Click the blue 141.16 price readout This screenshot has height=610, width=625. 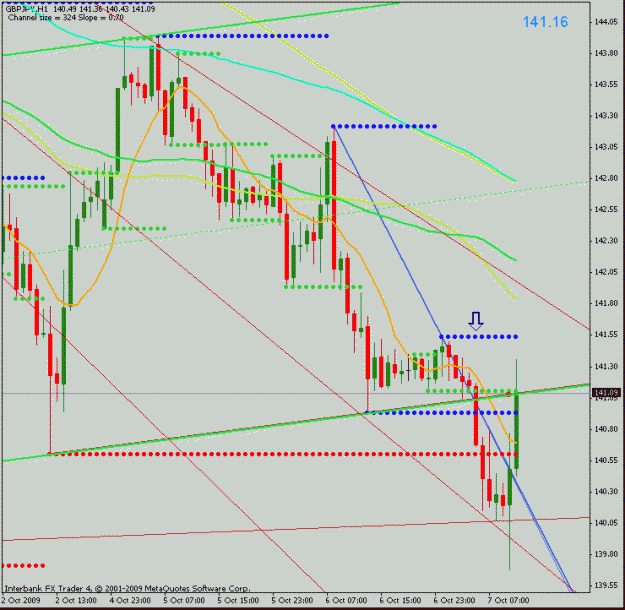coord(545,22)
